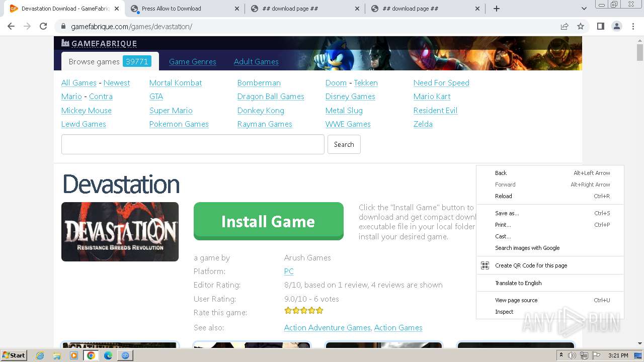The height and width of the screenshot is (362, 644).
Task: Choose Save as... in context menu
Action: (550, 213)
